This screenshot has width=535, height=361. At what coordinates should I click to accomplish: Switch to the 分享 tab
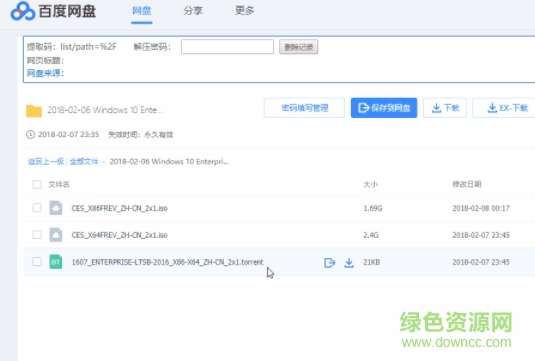(x=193, y=11)
